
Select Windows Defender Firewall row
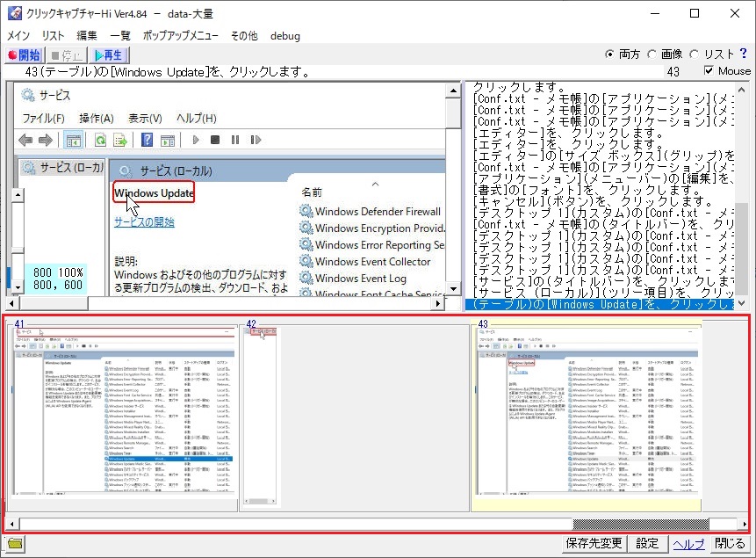371,212
